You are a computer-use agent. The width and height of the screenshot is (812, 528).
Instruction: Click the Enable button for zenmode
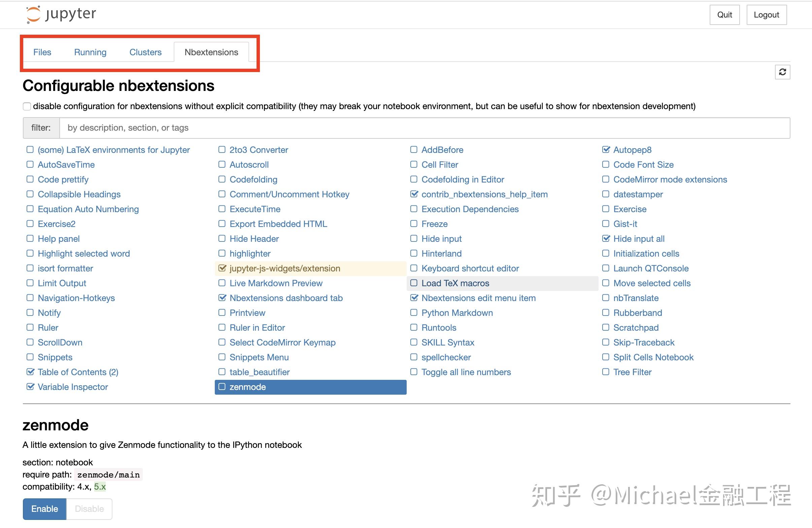pyautogui.click(x=45, y=508)
